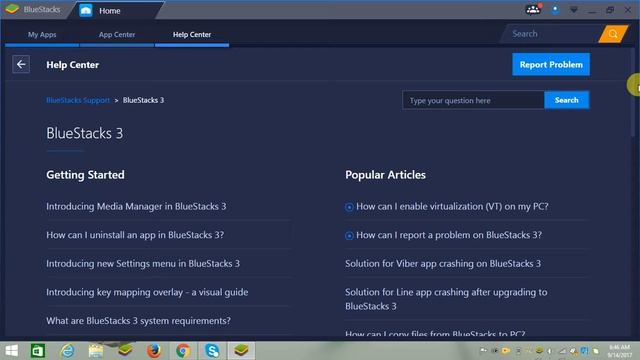This screenshot has width=640, height=360.
Task: Launch Firefox from the taskbar
Action: [x=154, y=351]
